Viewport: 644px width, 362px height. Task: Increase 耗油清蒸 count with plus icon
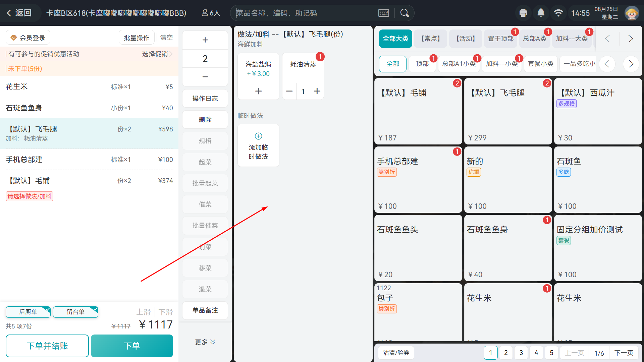[x=317, y=91]
